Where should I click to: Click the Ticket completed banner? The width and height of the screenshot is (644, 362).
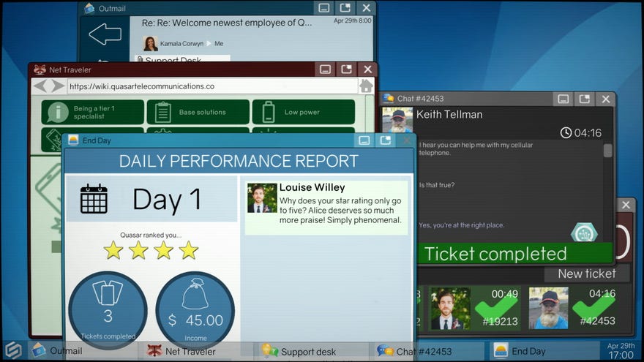click(515, 254)
